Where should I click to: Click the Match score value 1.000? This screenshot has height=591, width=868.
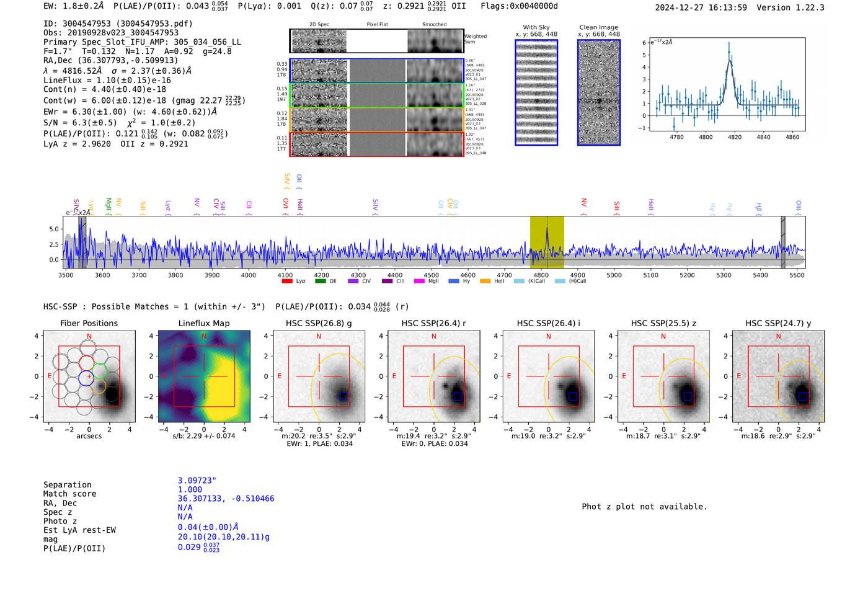pyautogui.click(x=190, y=489)
